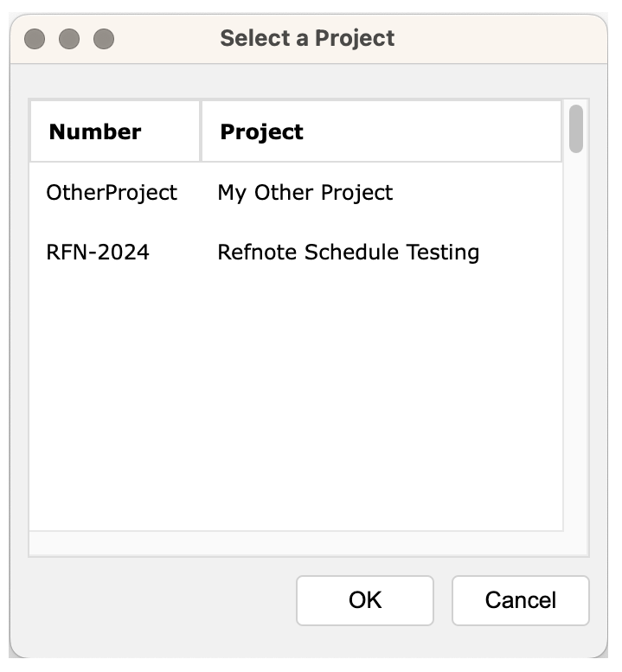Viewport: 622px width, 672px height.
Task: Click the minimize window button
Action: tap(69, 39)
